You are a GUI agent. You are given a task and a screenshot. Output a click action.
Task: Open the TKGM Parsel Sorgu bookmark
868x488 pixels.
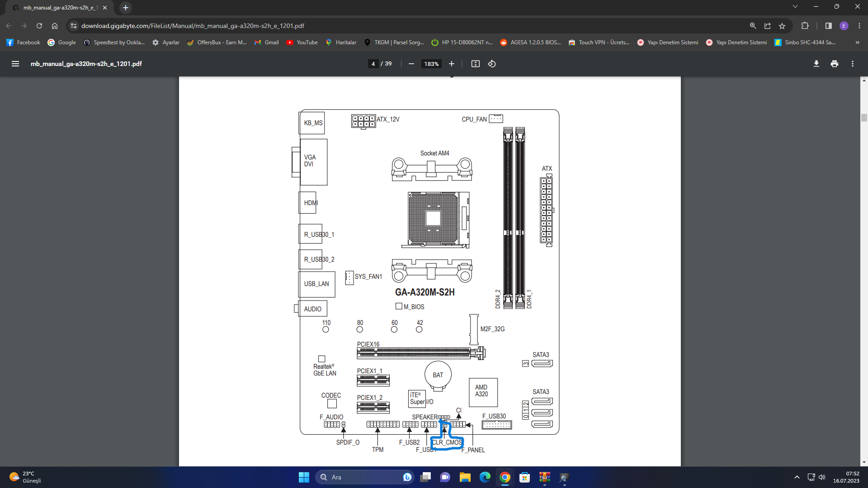(394, 42)
